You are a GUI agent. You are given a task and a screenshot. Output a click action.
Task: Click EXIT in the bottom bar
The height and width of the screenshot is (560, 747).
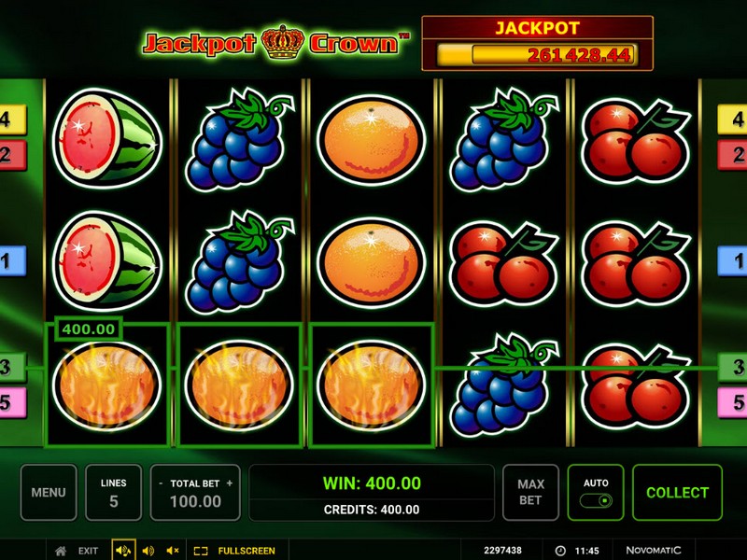(x=88, y=551)
